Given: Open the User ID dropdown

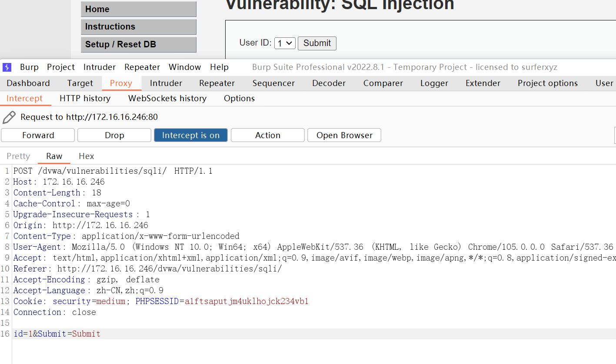Looking at the screenshot, I should coord(285,43).
